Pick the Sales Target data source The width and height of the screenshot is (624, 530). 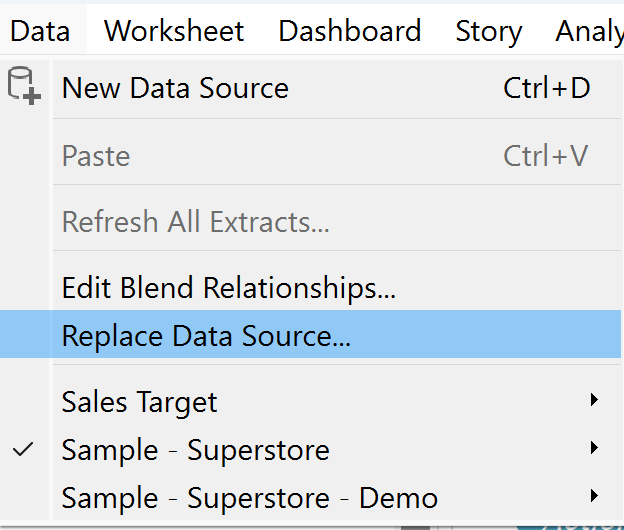139,402
